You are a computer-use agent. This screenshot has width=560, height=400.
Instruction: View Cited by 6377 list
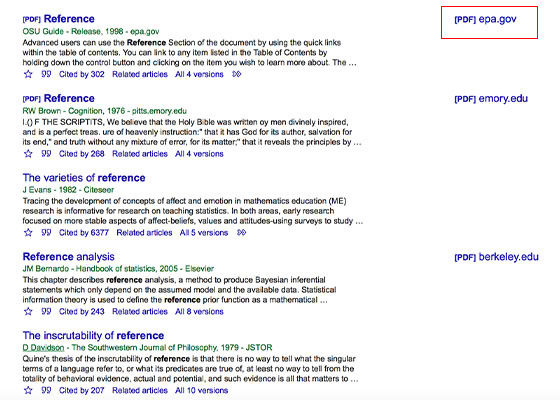[x=84, y=233]
